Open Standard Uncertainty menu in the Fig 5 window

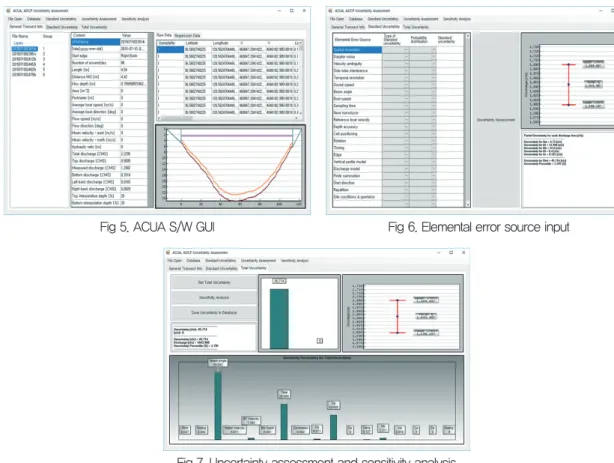pos(61,19)
